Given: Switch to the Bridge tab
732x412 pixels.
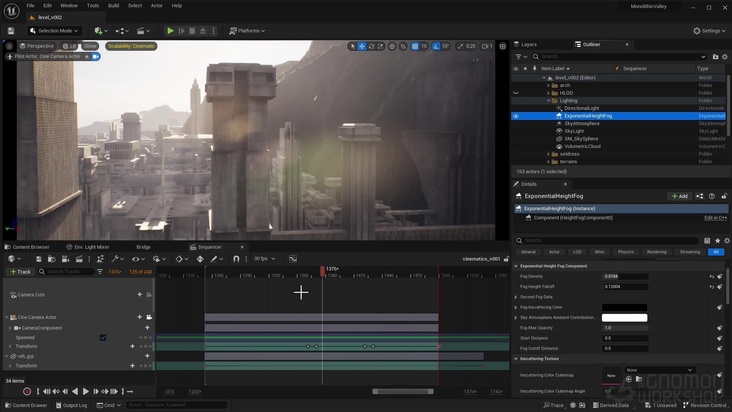Looking at the screenshot, I should point(143,247).
